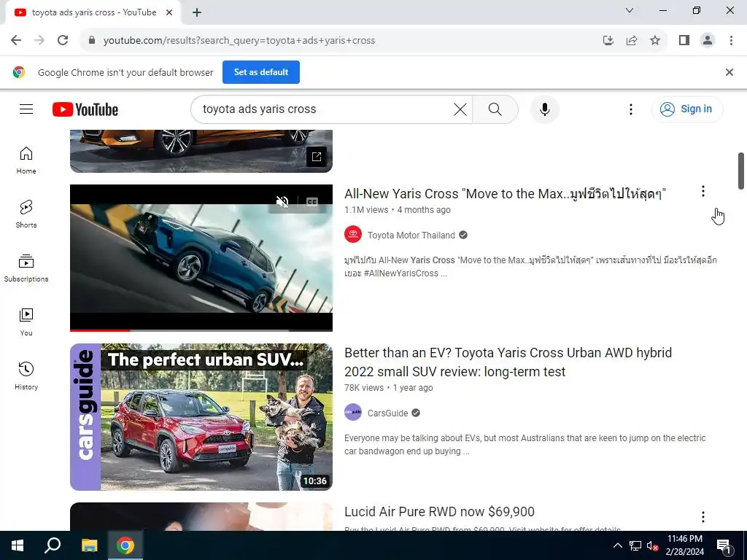Open options for All-New Yaris Cross video
The width and height of the screenshot is (747, 560).
tap(703, 192)
